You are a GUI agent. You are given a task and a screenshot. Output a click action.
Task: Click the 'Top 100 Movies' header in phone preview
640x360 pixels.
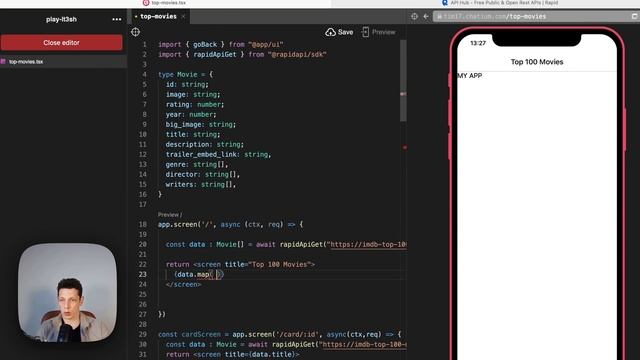coord(537,62)
